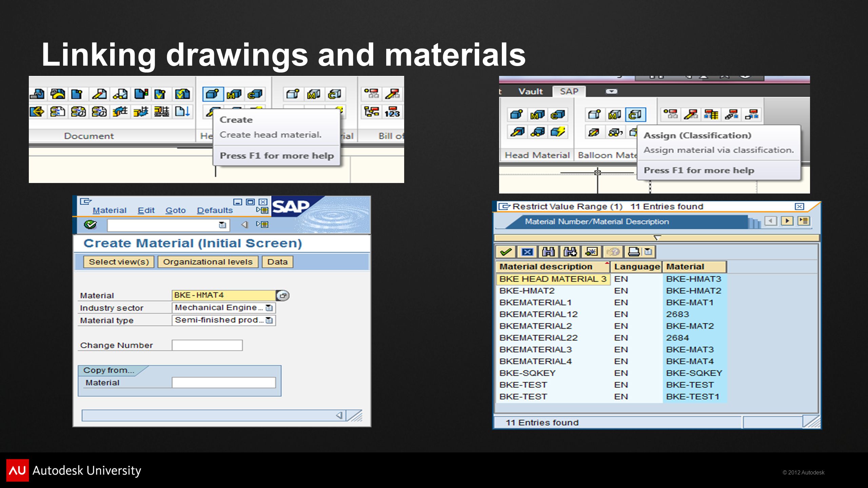Click the blue X Cancel icon in Restrict Value Range toolbar
The height and width of the screenshot is (488, 868).
coord(527,252)
